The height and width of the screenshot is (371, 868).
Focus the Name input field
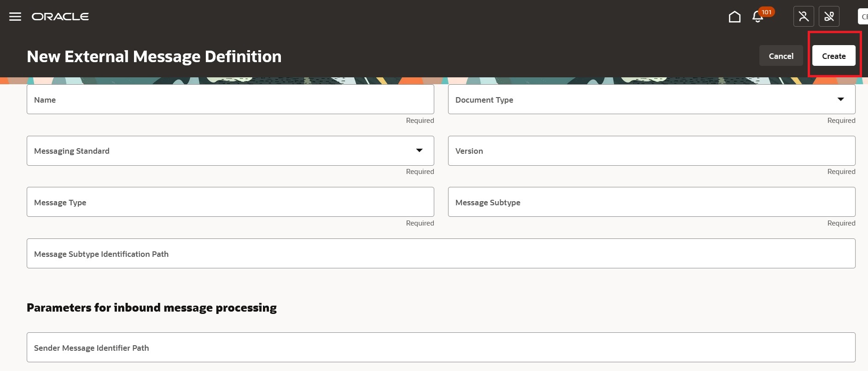230,99
